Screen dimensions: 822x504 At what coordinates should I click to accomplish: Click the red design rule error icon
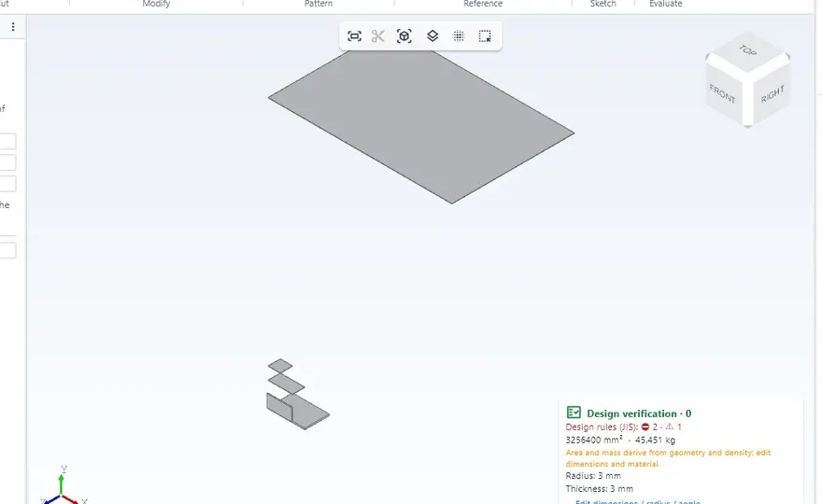[645, 427]
